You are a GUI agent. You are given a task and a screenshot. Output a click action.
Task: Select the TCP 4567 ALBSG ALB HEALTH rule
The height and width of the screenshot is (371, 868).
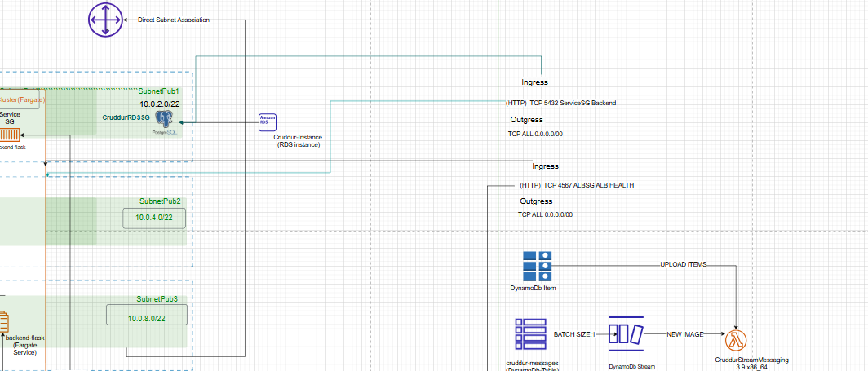click(577, 186)
